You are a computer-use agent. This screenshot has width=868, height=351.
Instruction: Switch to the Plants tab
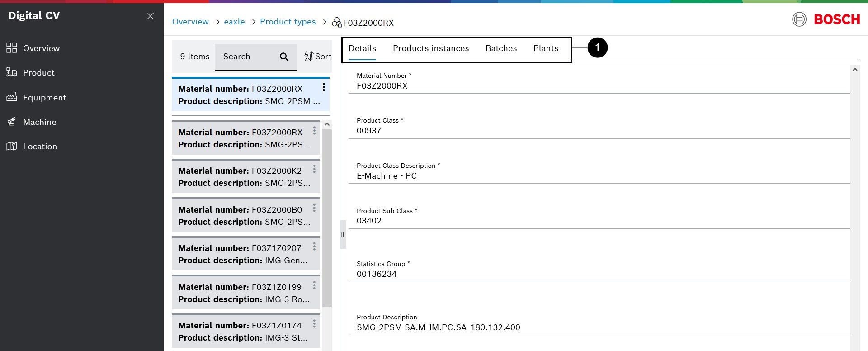coord(546,48)
